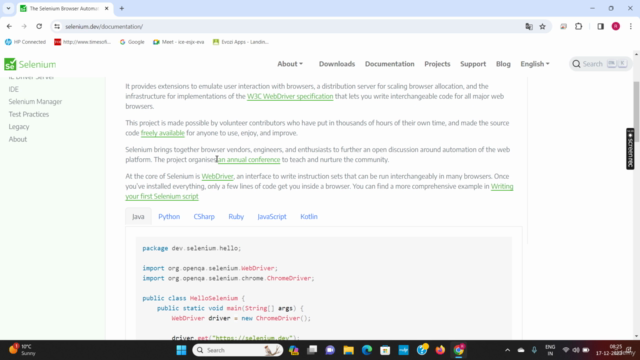
Task: Open the W3C WebDriver specification link
Action: click(x=290, y=96)
